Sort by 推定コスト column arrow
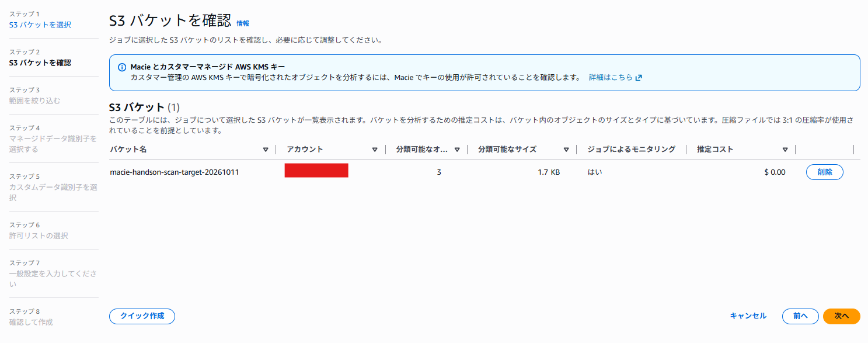Viewport: 868px width, 343px height. point(785,150)
